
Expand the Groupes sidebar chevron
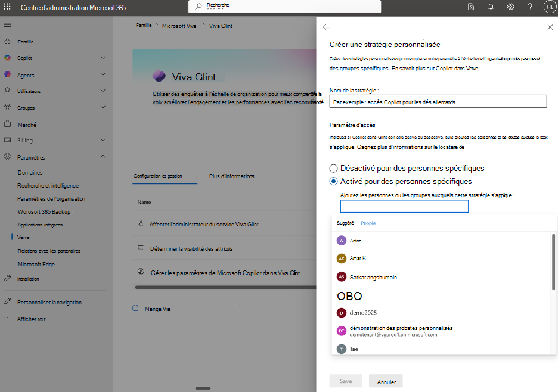[x=103, y=107]
